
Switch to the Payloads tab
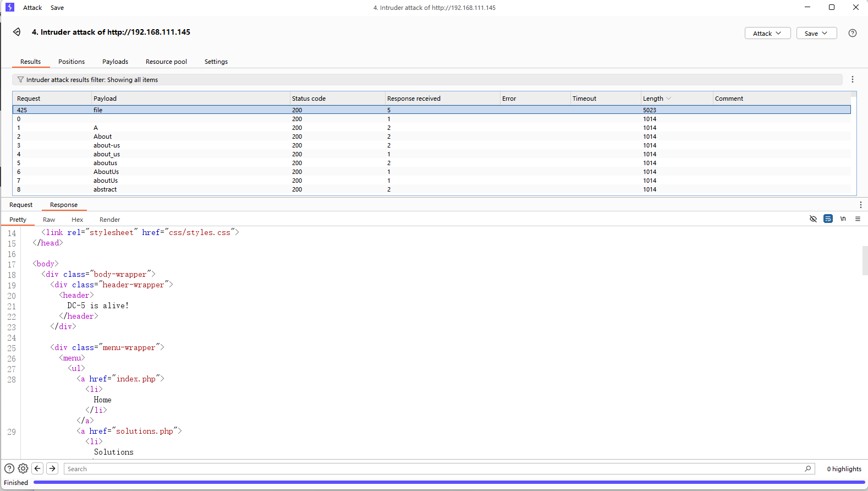[115, 62]
